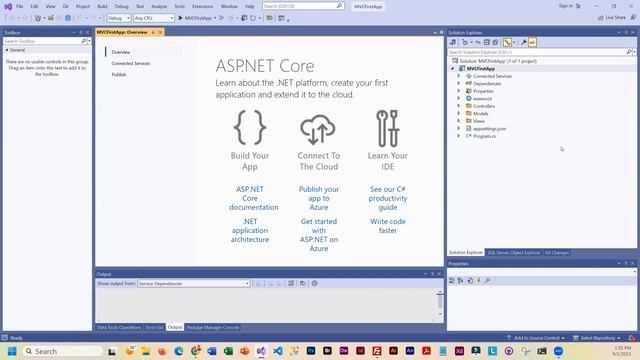Screen dimensions: 640x360
Task: Open the Windows Start button
Action: [12, 351]
